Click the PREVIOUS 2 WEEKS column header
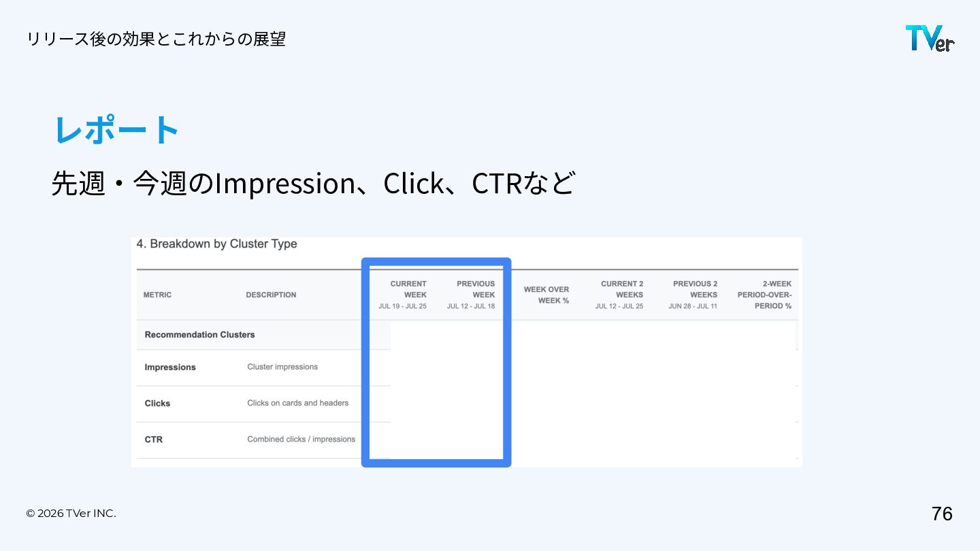The height and width of the screenshot is (551, 980). coord(693,295)
